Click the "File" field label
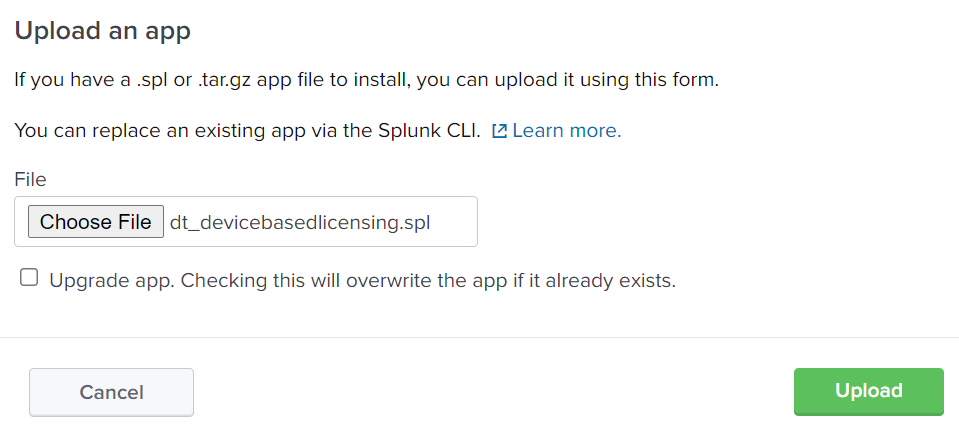959x433 pixels. 30,179
